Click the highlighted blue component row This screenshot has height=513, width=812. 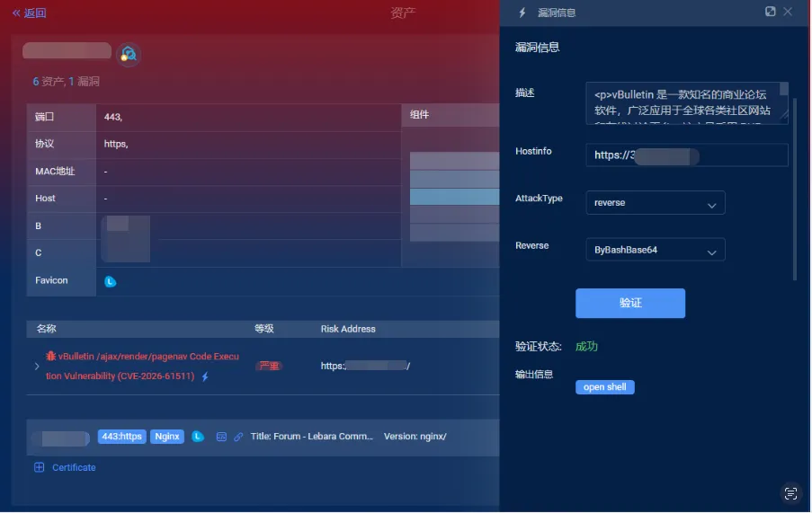point(454,197)
